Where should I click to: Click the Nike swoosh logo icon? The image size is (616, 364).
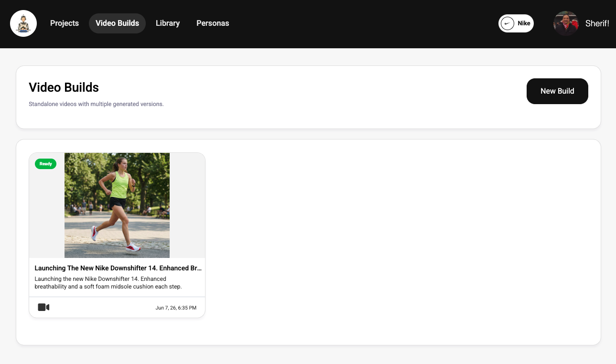pos(508,23)
